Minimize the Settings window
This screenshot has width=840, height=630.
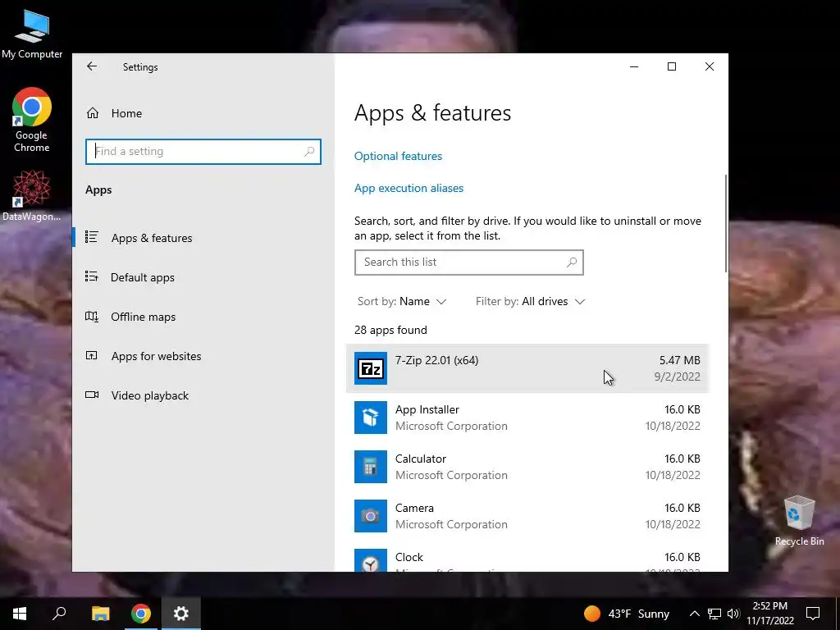click(634, 66)
